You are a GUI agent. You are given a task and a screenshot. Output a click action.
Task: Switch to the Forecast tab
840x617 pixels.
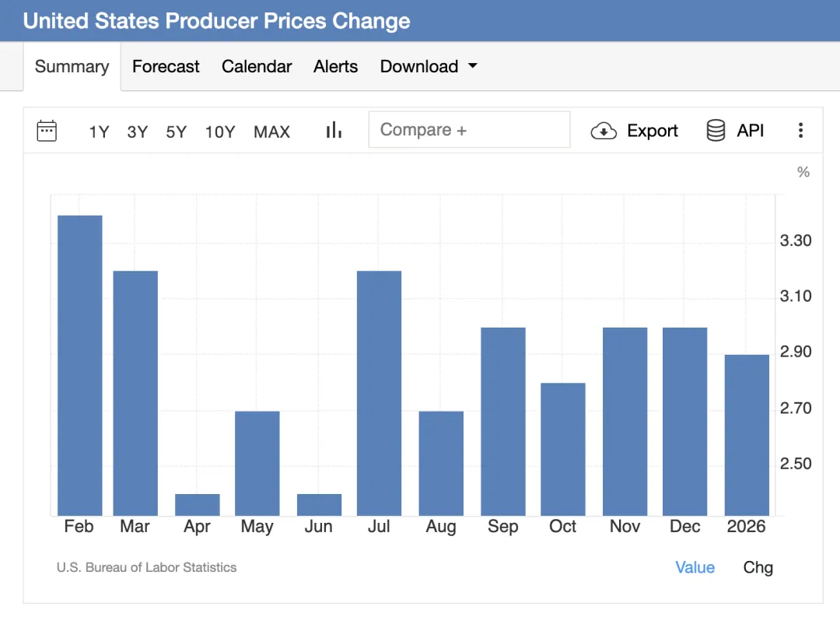[166, 67]
